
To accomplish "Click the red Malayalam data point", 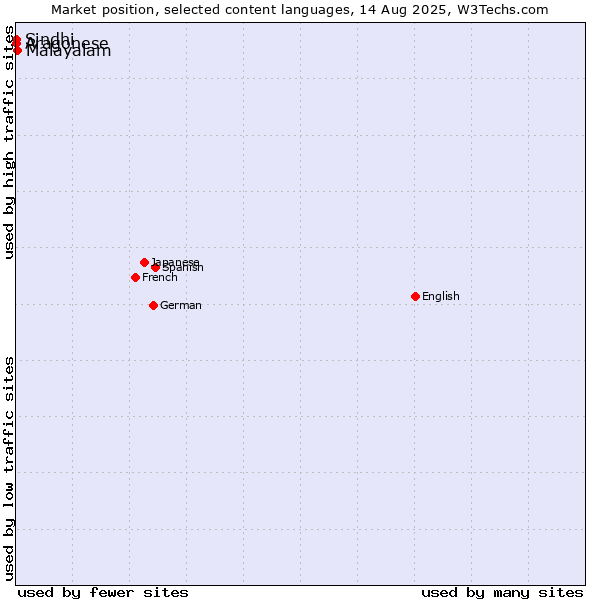I will pyautogui.click(x=17, y=50).
